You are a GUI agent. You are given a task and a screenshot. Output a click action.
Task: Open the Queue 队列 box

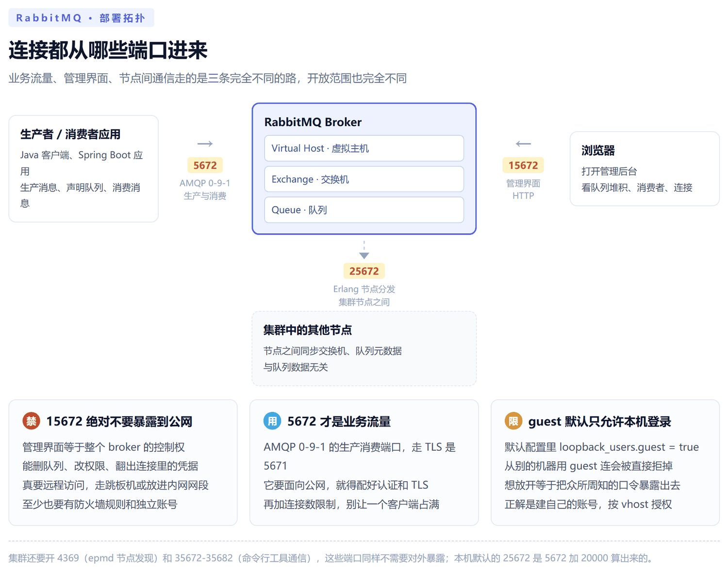(x=364, y=210)
